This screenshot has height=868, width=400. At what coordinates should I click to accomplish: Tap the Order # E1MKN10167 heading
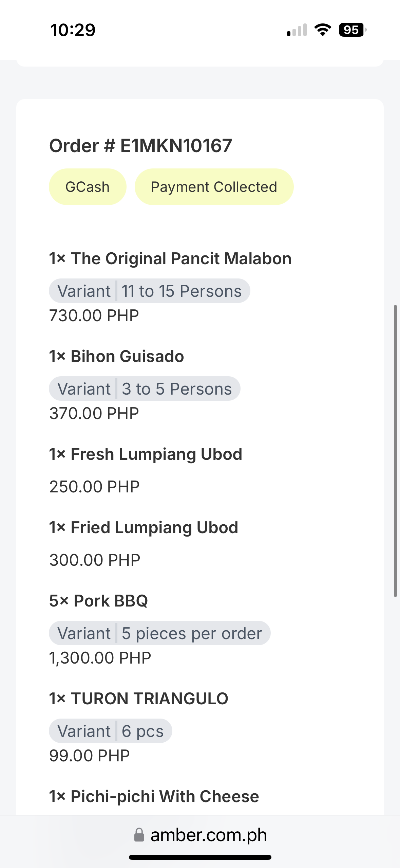click(x=140, y=146)
